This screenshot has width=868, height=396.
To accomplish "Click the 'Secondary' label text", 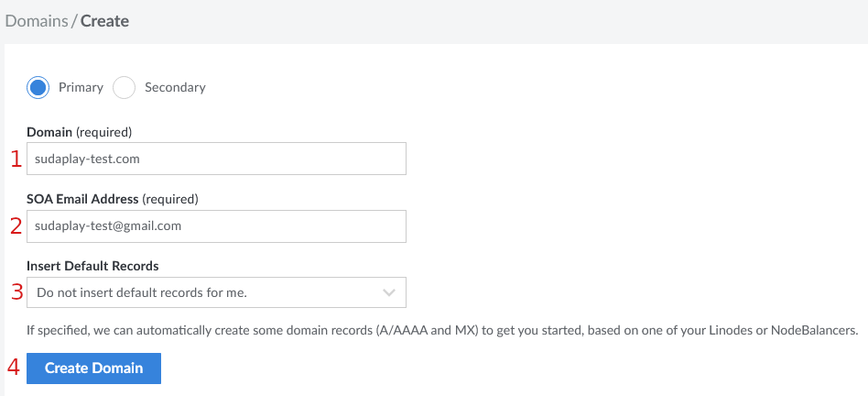I will tap(175, 87).
